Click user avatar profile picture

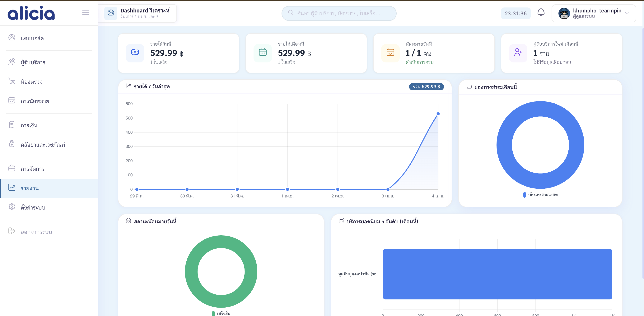coord(564,13)
